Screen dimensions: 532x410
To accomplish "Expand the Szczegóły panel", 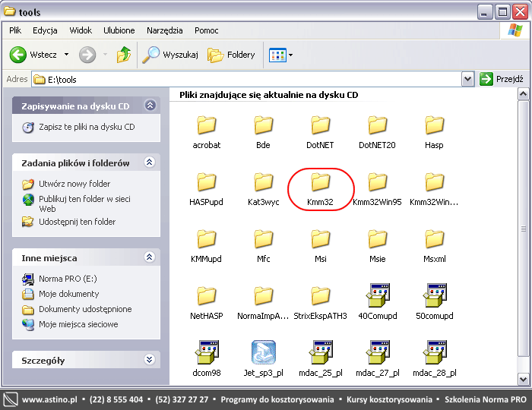I will point(150,360).
